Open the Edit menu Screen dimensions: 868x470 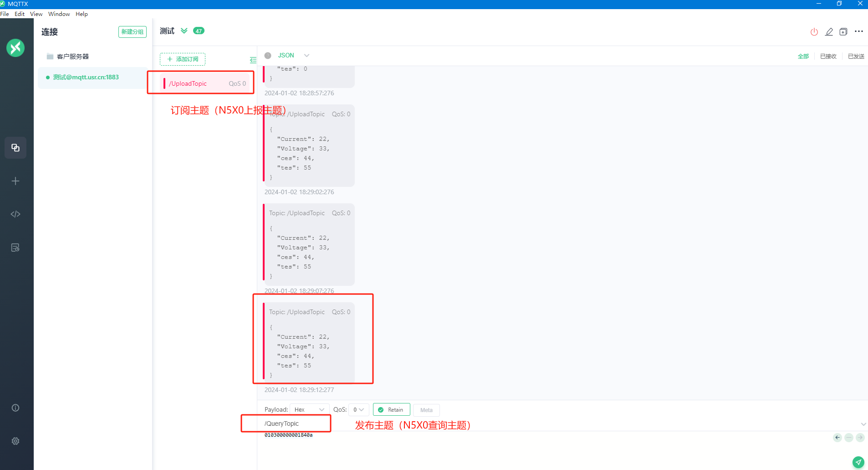[20, 14]
